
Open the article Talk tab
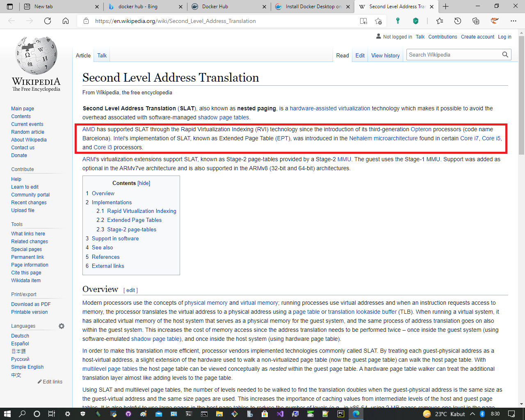click(102, 55)
